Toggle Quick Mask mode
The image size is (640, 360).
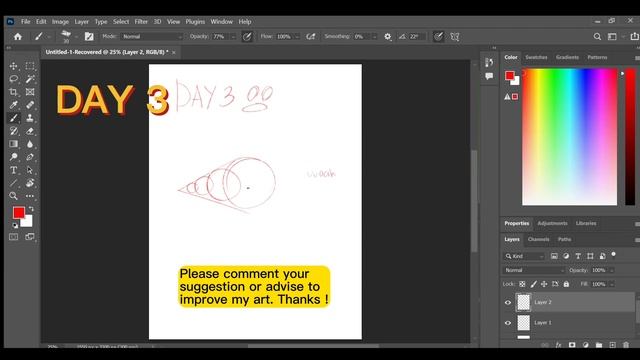[x=13, y=237]
